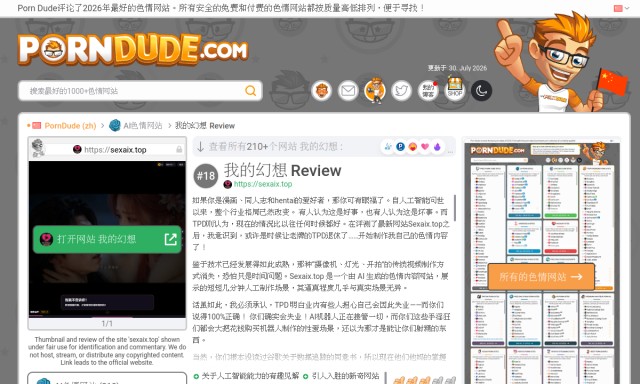Click the pink heart site icon
Screen dimensions: 640x384
tap(425, 146)
